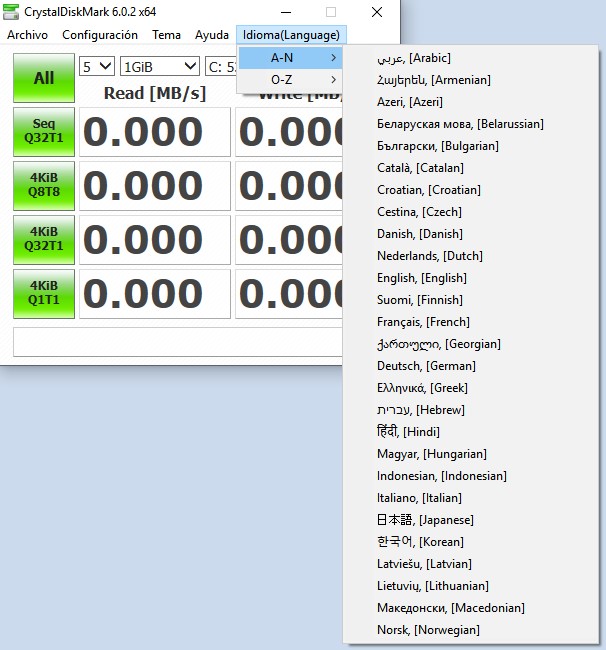This screenshot has width=606, height=650.
Task: Start the 4KiB Q8T8 test
Action: [44, 186]
